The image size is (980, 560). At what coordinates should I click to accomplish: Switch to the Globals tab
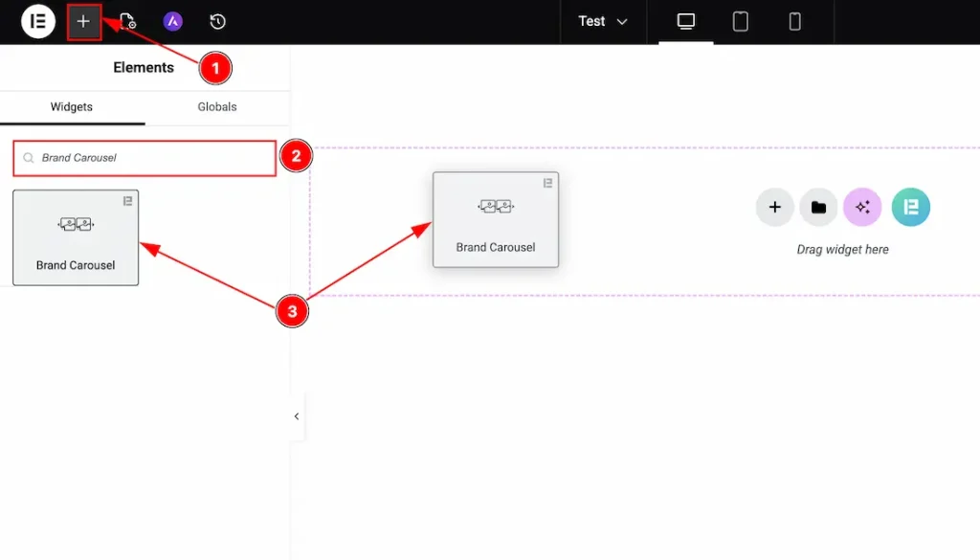pyautogui.click(x=216, y=107)
